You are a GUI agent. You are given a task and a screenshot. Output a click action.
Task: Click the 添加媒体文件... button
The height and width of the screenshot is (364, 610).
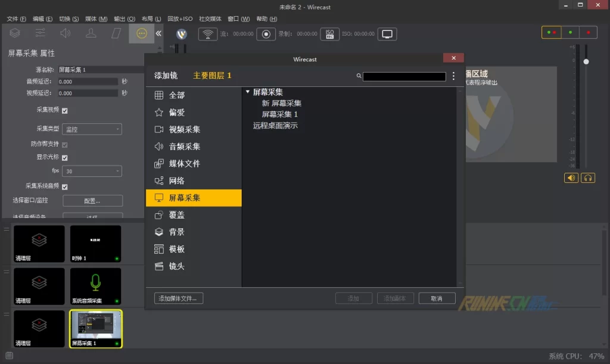coord(179,298)
